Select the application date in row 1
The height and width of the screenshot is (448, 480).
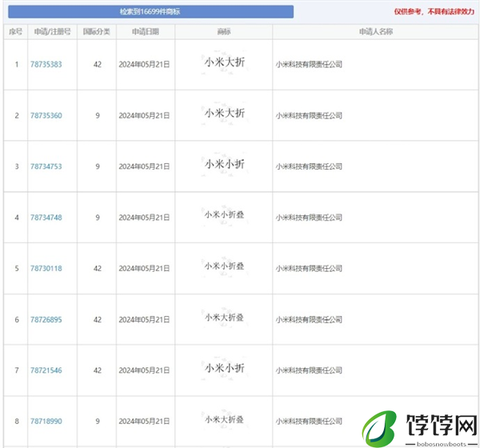pyautogui.click(x=144, y=64)
